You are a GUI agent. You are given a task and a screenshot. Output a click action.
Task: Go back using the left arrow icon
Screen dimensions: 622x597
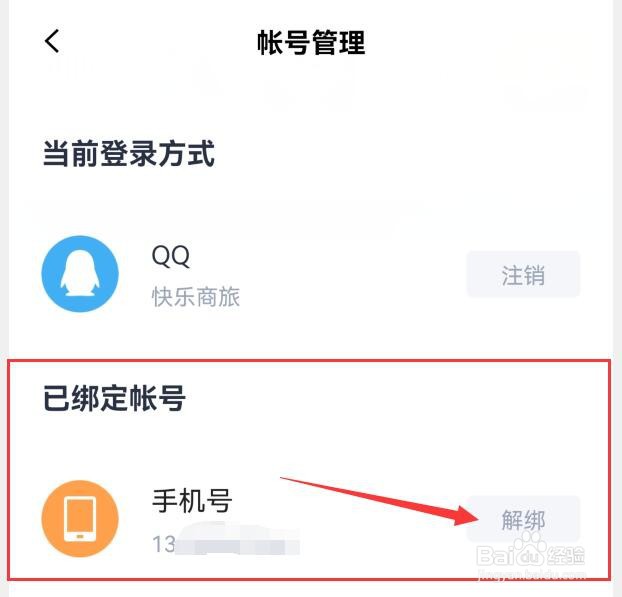coord(52,41)
